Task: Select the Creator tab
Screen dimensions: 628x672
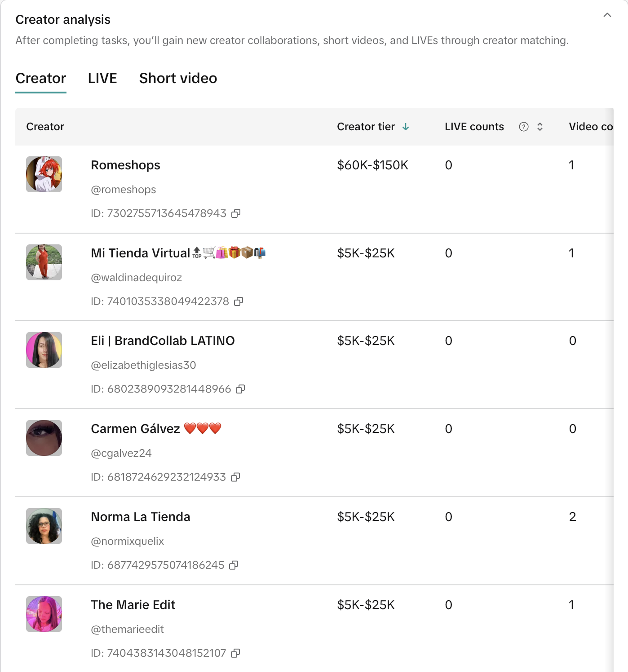Action: 41,78
